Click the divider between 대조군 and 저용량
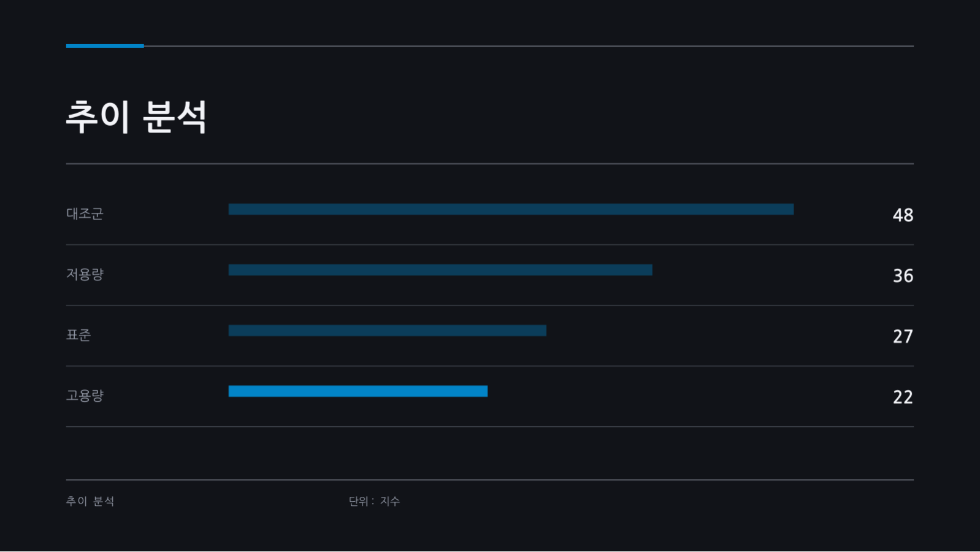The height and width of the screenshot is (552, 980). (490, 245)
